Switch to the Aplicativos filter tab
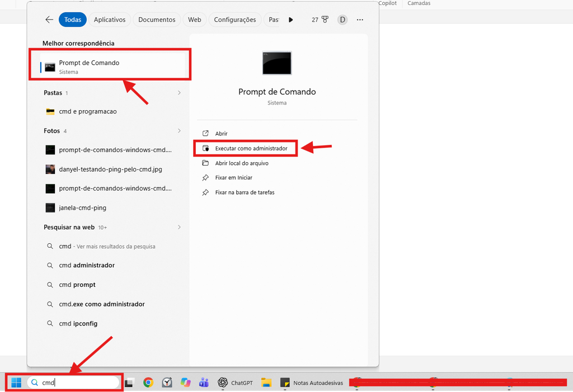573x392 pixels. 110,20
